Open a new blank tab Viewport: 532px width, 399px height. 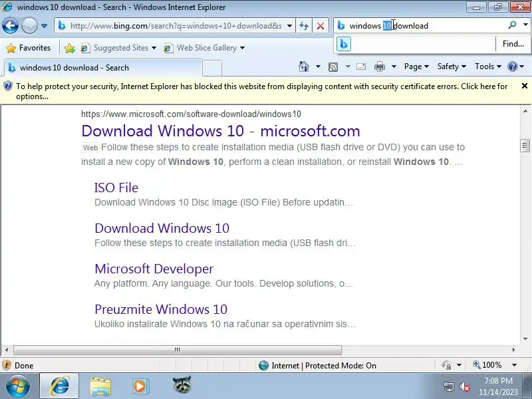point(212,68)
